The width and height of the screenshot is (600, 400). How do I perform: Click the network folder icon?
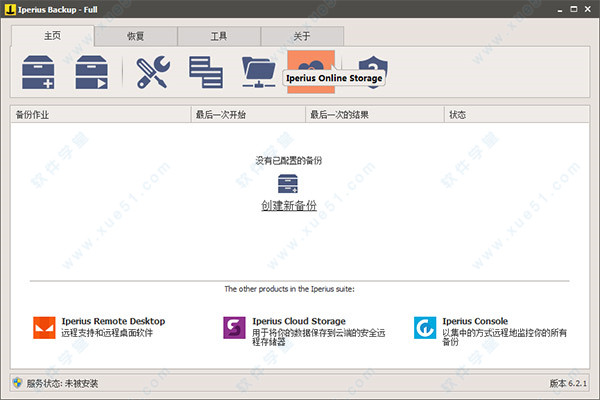click(x=259, y=72)
